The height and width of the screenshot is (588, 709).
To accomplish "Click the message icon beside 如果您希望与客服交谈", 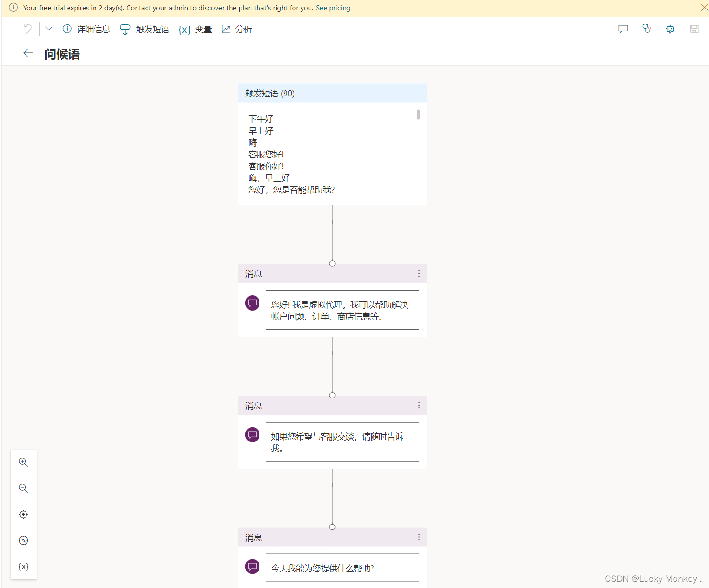I will (252, 435).
